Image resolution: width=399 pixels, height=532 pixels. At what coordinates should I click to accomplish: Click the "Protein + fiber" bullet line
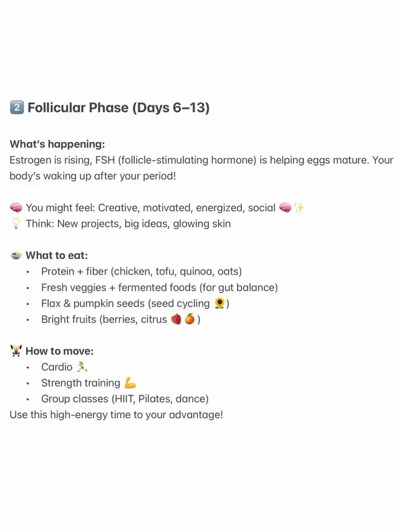tap(141, 271)
